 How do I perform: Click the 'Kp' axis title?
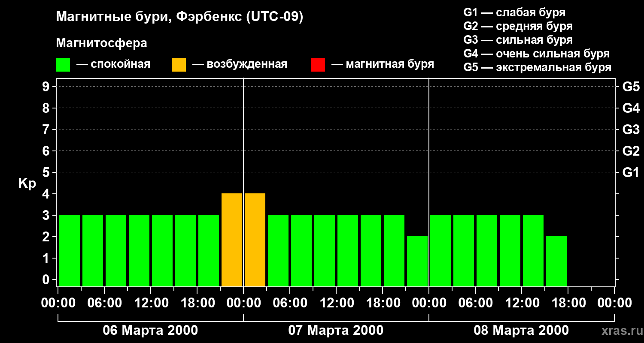click(x=27, y=184)
